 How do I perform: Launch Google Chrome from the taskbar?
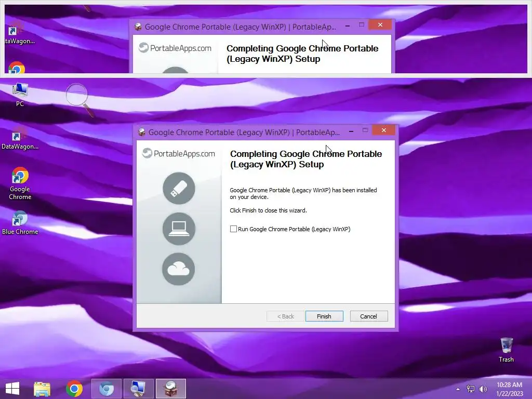74,389
